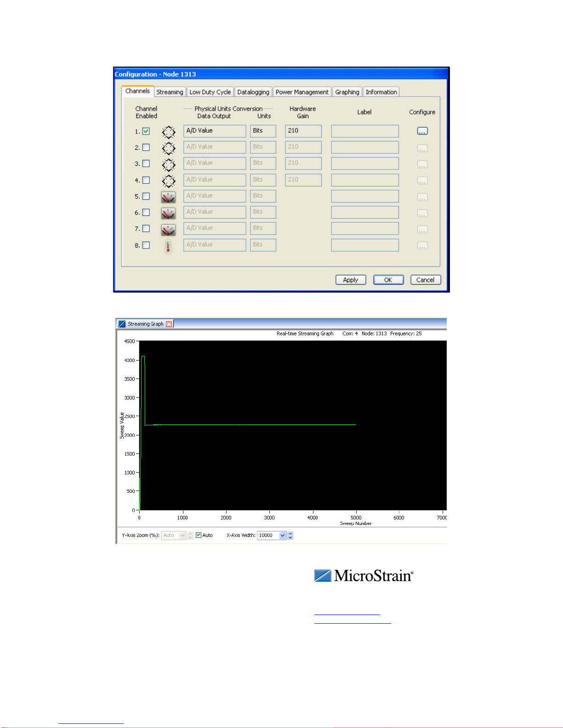Close the Streaming Graph tab
The width and height of the screenshot is (563, 728).
[169, 324]
